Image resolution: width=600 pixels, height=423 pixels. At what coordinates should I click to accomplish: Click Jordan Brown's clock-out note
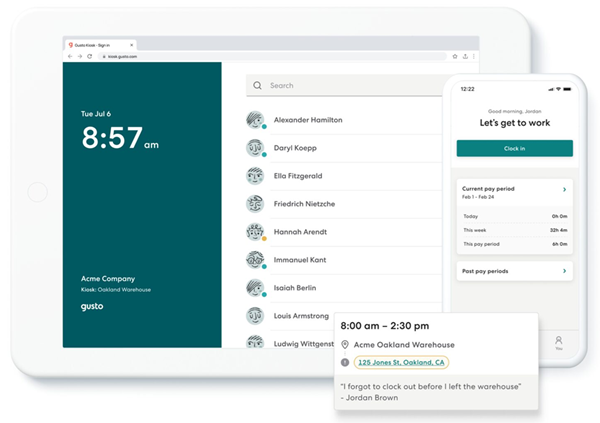coord(430,392)
